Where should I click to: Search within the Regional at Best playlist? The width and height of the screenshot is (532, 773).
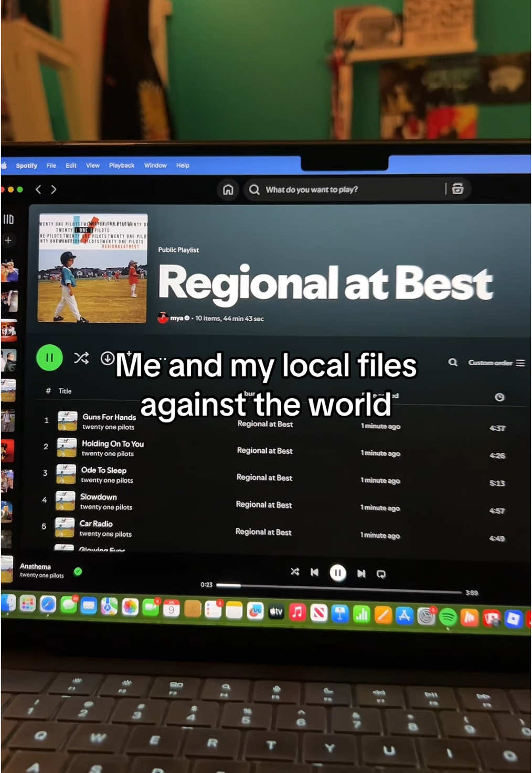(453, 362)
